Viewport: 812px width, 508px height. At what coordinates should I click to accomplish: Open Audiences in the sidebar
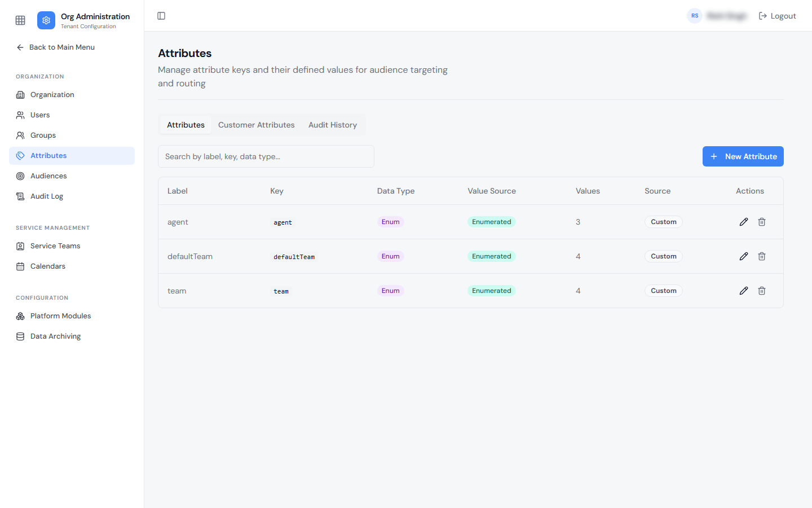(72, 176)
